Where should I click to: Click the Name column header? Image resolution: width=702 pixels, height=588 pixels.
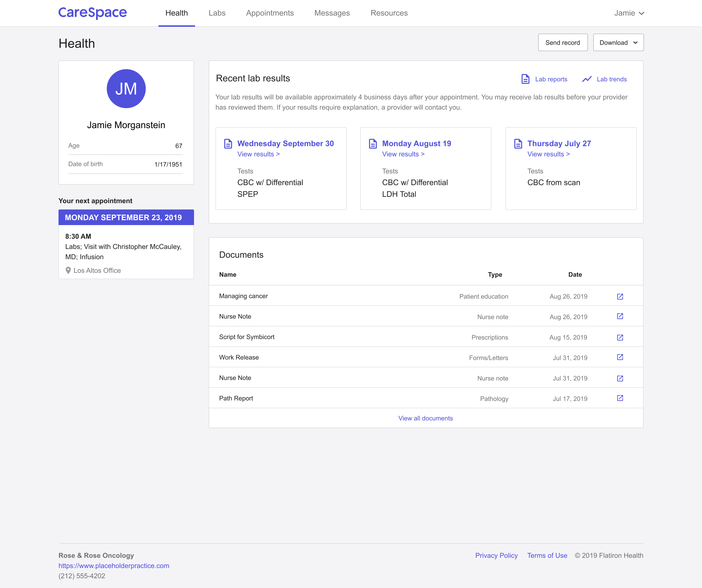point(228,274)
